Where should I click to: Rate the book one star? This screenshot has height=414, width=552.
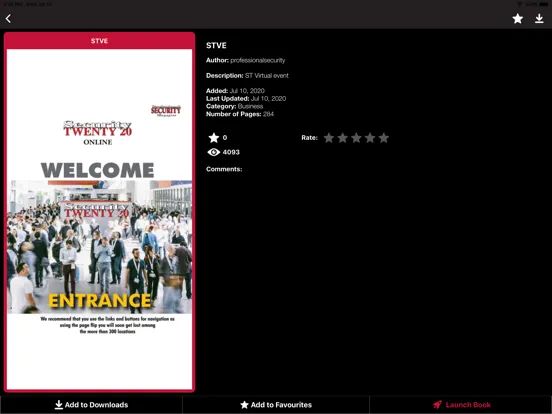click(x=329, y=138)
